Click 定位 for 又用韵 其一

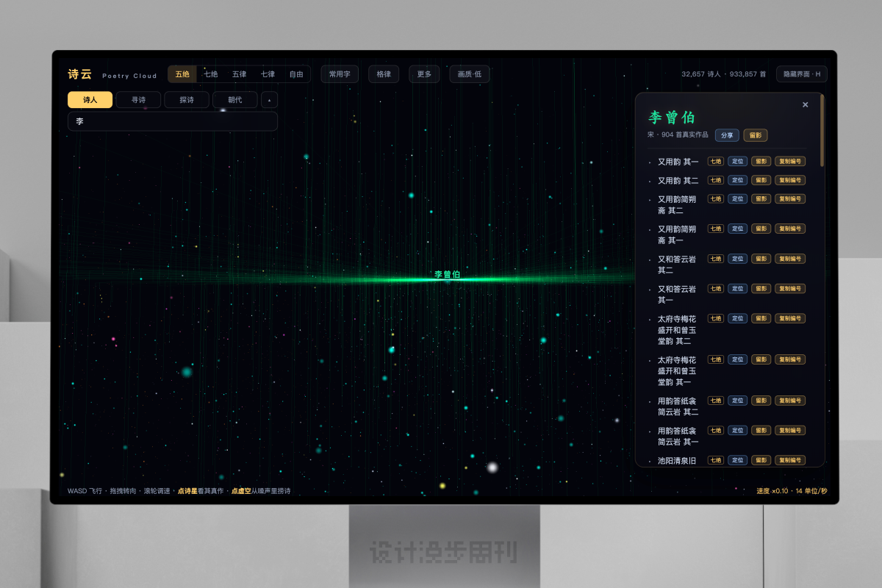[737, 162]
